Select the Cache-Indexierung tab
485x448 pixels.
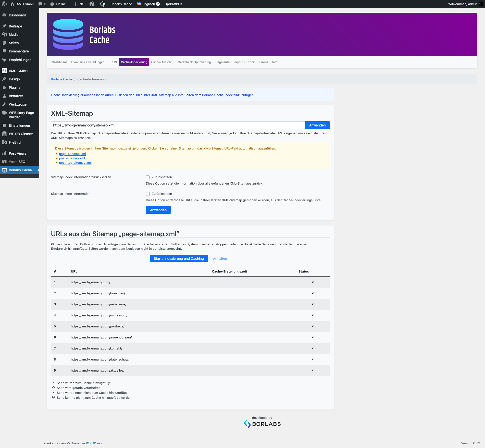pos(134,62)
